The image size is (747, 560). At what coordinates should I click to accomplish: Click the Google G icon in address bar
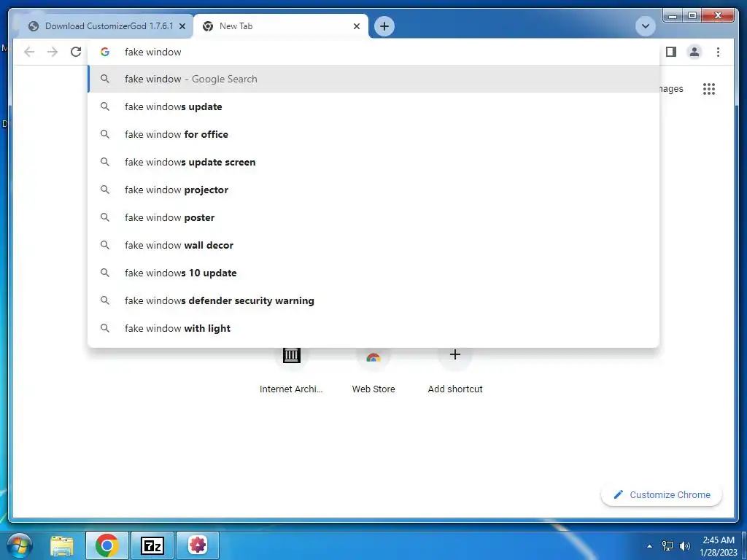pos(105,52)
